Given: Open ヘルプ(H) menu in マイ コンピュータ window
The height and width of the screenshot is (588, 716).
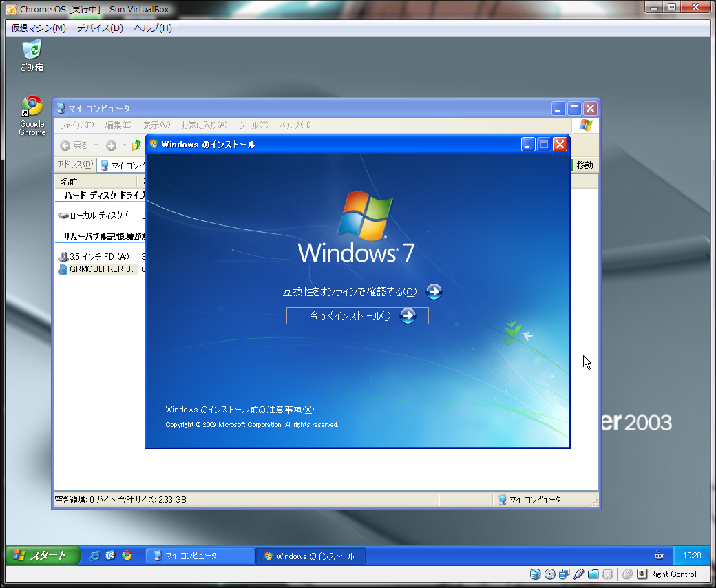Looking at the screenshot, I should pyautogui.click(x=295, y=125).
